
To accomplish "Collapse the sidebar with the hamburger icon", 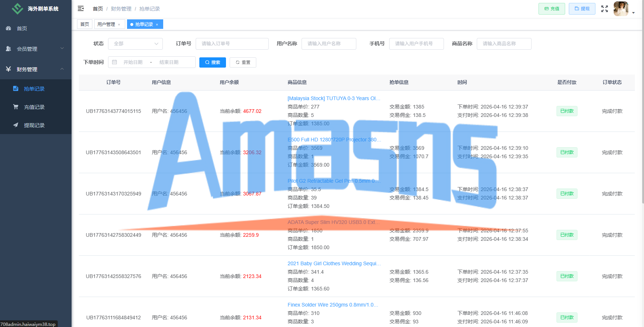I will (x=81, y=8).
